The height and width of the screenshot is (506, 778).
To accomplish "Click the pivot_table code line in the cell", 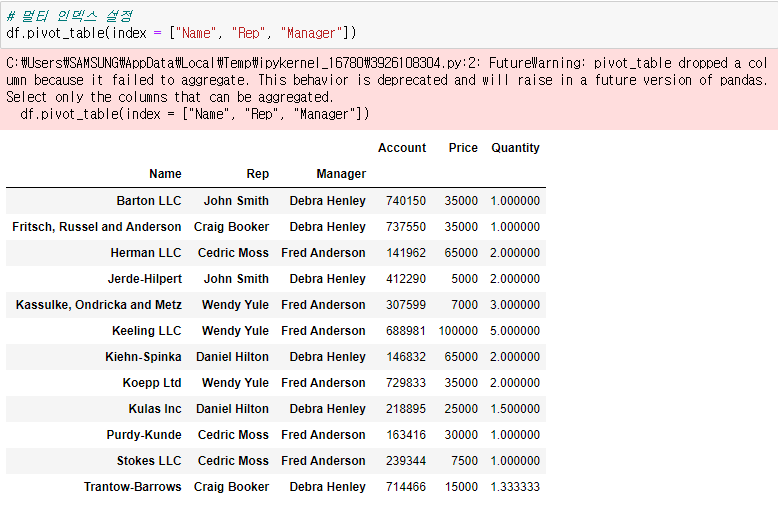I will pyautogui.click(x=181, y=33).
